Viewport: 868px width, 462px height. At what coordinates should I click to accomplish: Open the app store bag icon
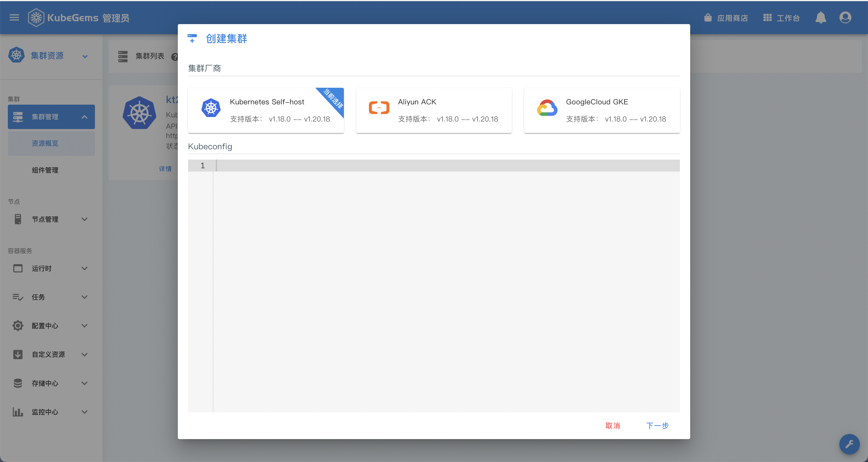tap(708, 17)
